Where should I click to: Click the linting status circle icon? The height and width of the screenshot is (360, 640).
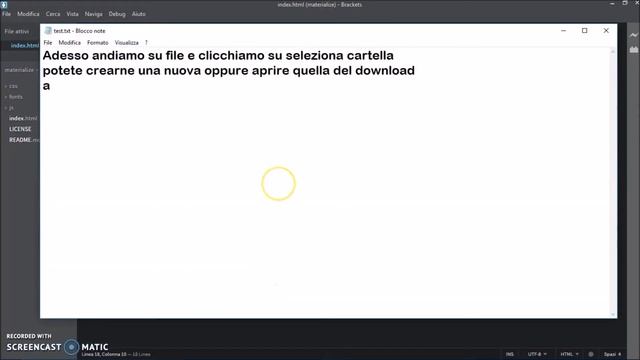[x=591, y=354]
